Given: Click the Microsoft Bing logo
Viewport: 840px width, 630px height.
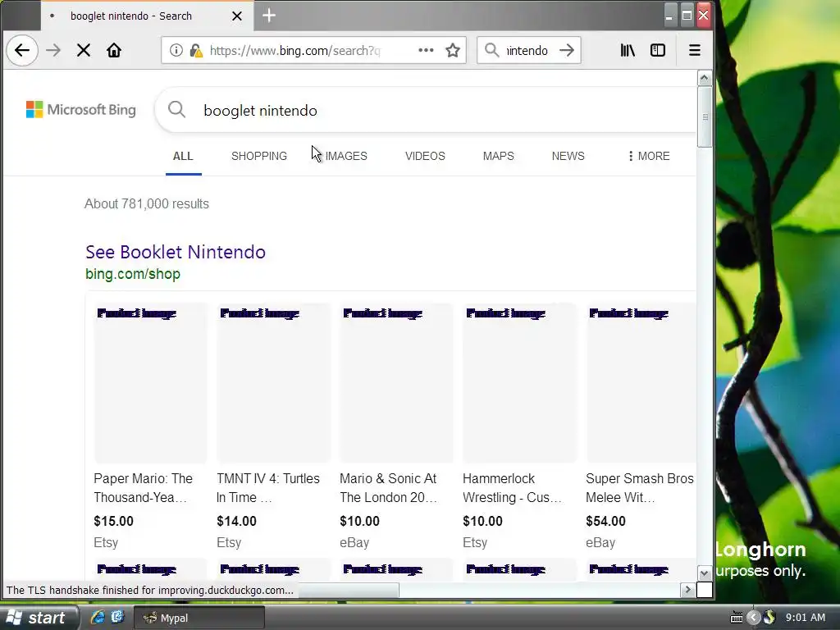Looking at the screenshot, I should click(81, 110).
